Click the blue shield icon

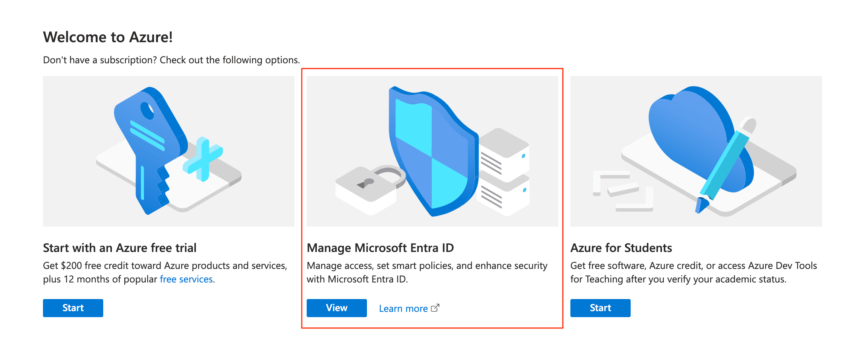pyautogui.click(x=431, y=151)
